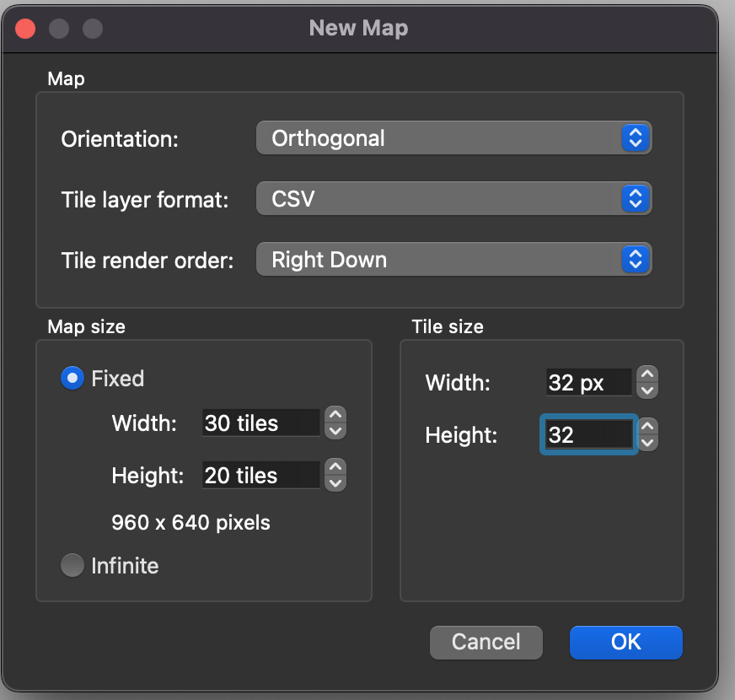Select the Infinite map size radio button

(72, 565)
